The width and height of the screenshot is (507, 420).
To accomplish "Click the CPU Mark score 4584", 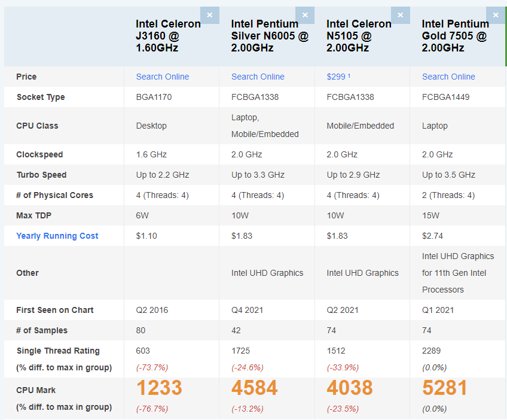I will pos(254,388).
